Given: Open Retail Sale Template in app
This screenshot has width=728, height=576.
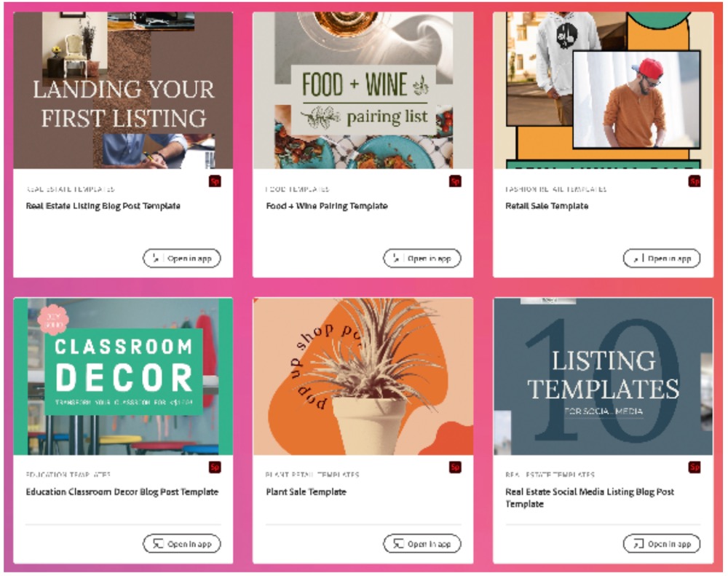Looking at the screenshot, I should click(662, 259).
